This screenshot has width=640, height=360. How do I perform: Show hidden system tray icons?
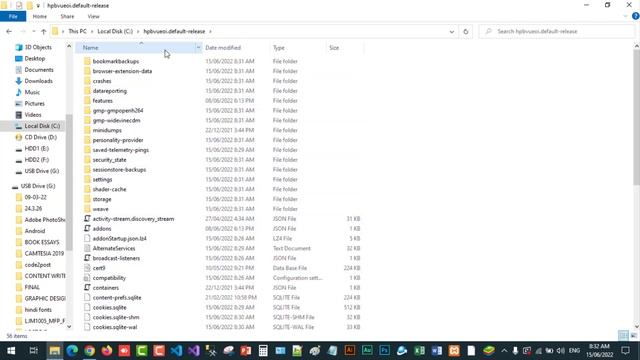tap(504, 351)
